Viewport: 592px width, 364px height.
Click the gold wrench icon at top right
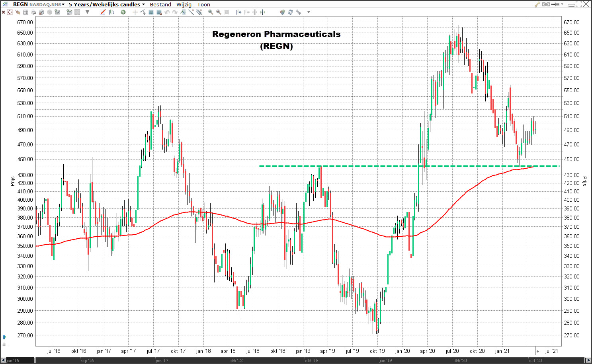537,4
